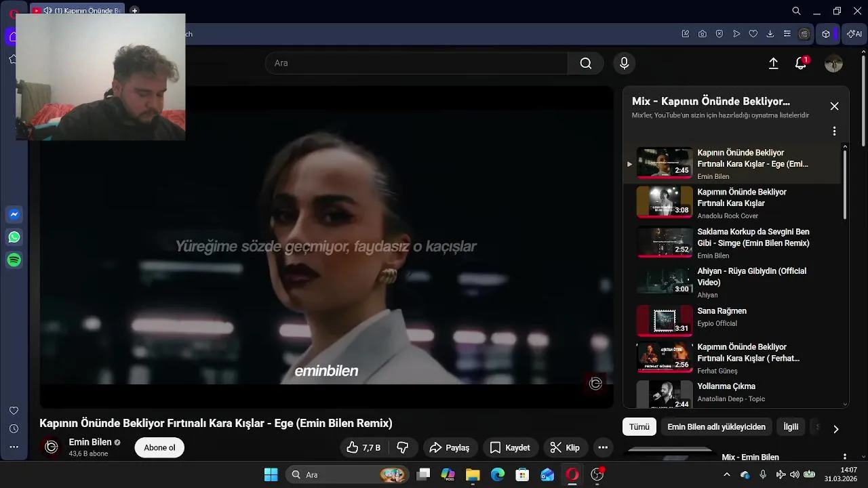Open Outlook from the taskbar

click(x=547, y=474)
